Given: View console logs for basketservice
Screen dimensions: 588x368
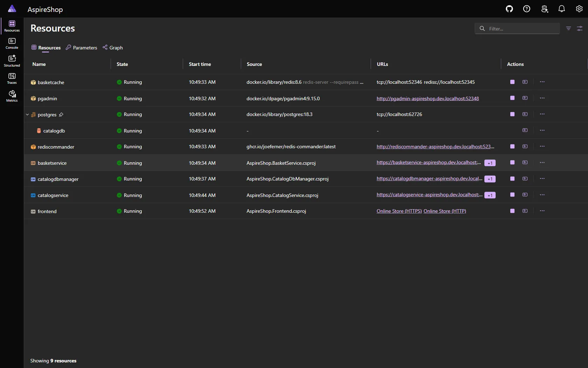Looking at the screenshot, I should click(x=525, y=163).
